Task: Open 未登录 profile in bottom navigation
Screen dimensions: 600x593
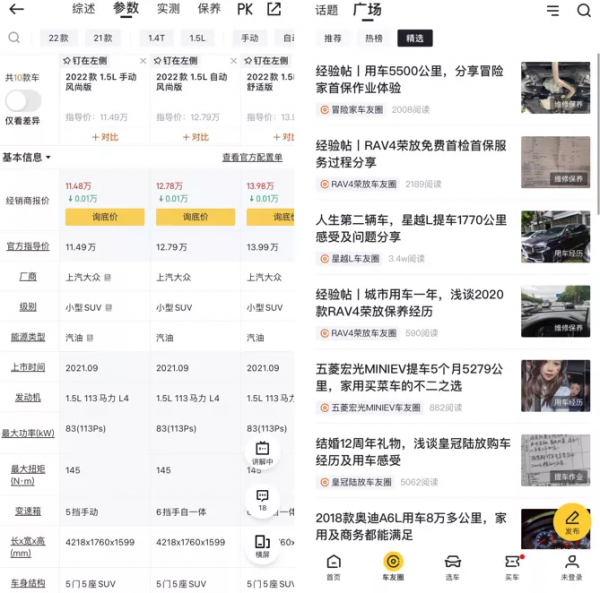Action: tap(572, 567)
